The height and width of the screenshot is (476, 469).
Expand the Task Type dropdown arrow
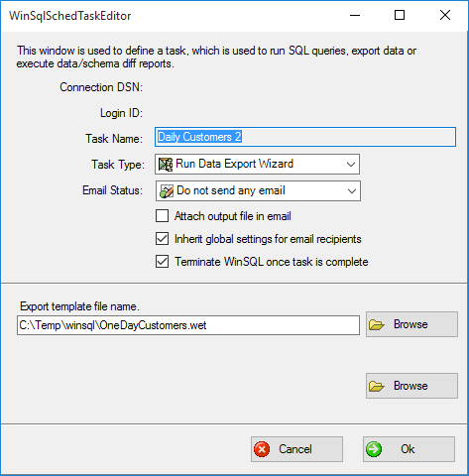point(351,165)
